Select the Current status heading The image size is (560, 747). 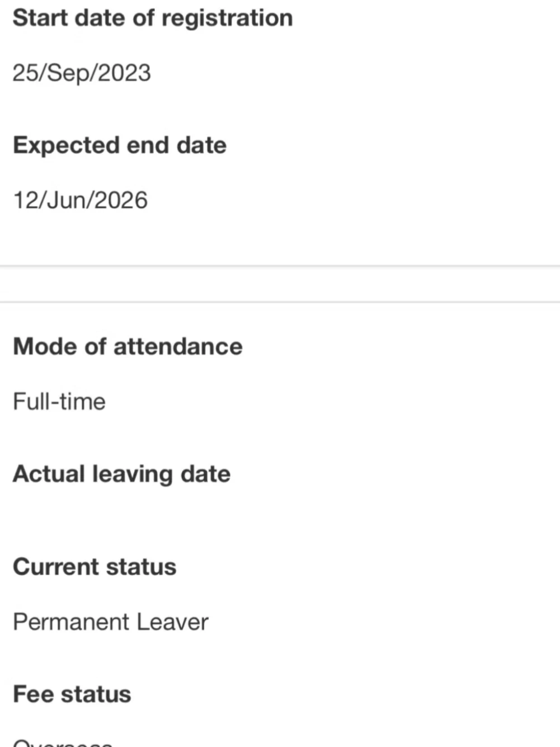pos(95,567)
